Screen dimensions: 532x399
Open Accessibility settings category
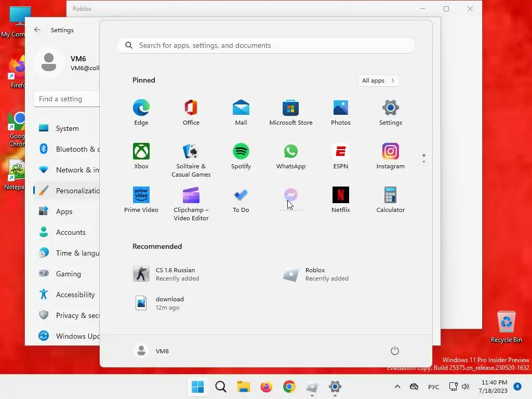pos(66,295)
